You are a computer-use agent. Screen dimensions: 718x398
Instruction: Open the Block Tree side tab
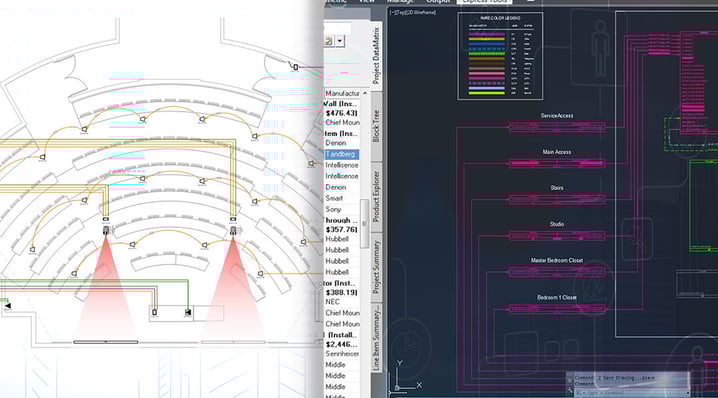click(375, 125)
